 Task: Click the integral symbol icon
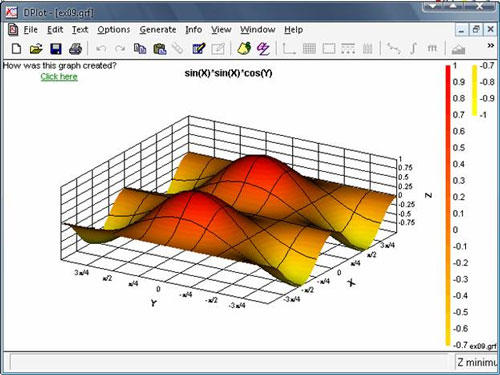413,49
